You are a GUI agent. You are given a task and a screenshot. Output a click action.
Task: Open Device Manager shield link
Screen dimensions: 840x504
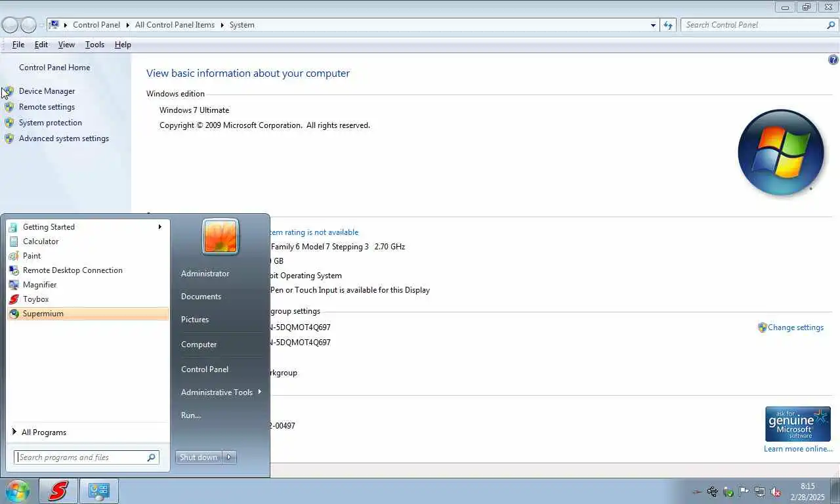coord(47,91)
